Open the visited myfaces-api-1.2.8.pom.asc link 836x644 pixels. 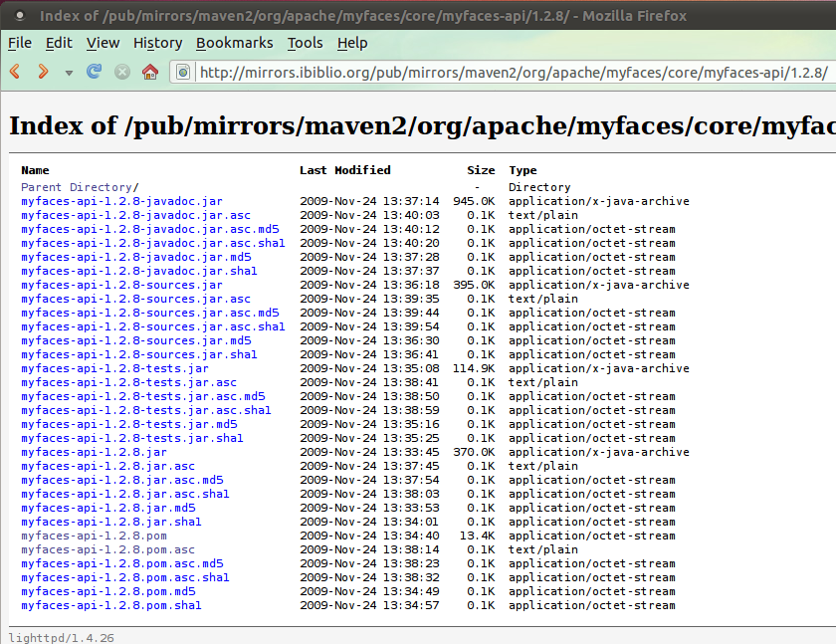coord(107,549)
